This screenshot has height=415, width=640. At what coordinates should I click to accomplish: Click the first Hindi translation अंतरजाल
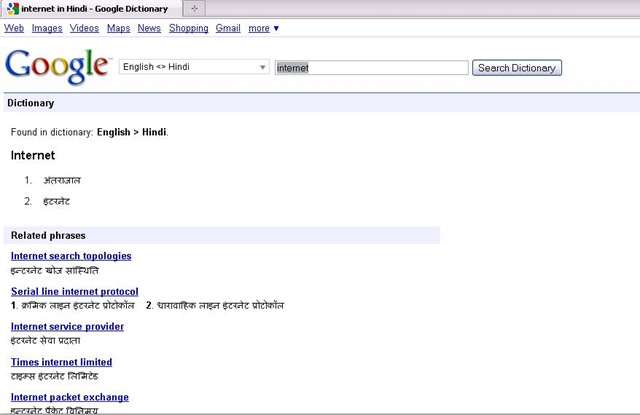point(61,181)
